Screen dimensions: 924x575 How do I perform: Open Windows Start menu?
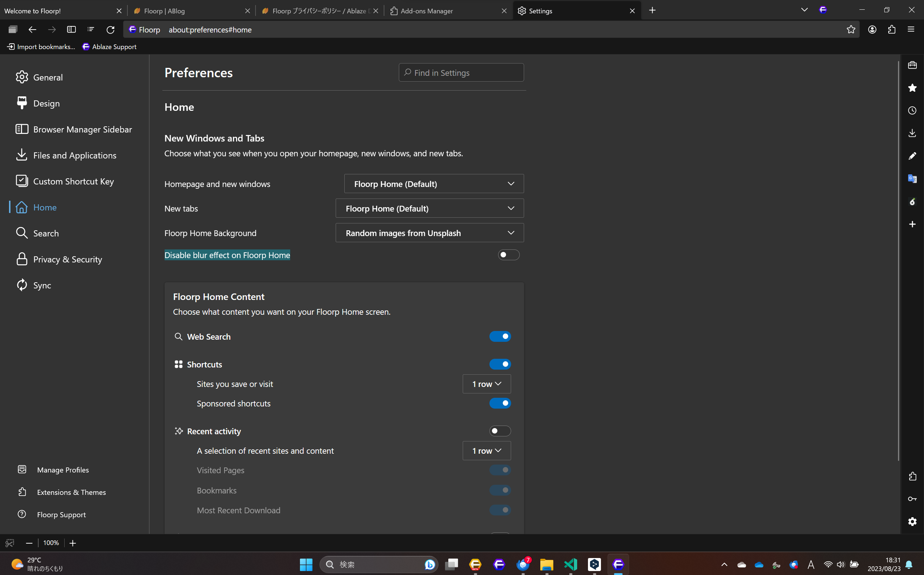(306, 565)
